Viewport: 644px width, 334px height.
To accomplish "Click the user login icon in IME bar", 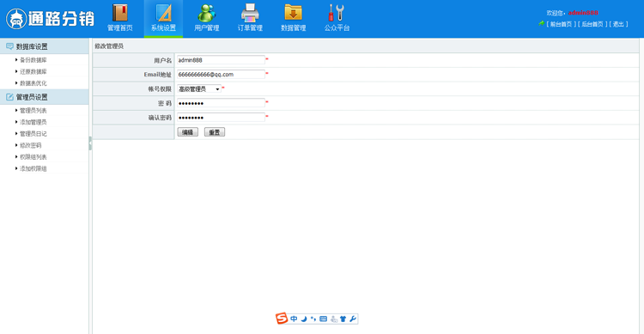I will tap(333, 319).
